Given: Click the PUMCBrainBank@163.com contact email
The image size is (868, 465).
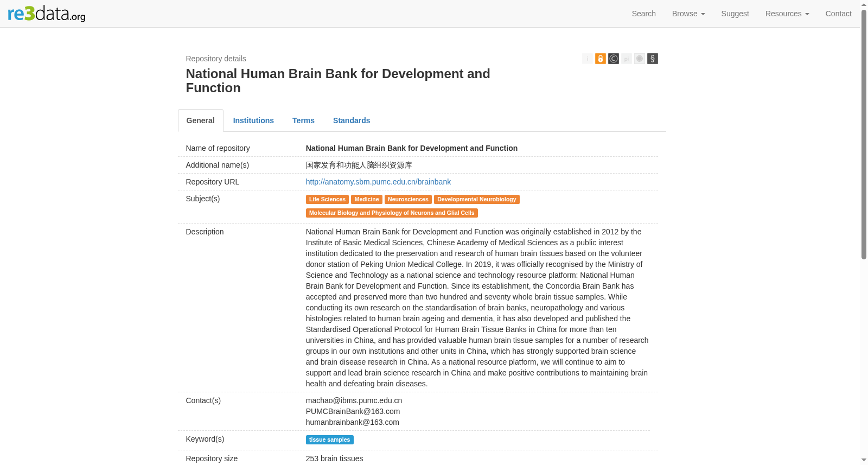Looking at the screenshot, I should click(x=353, y=411).
